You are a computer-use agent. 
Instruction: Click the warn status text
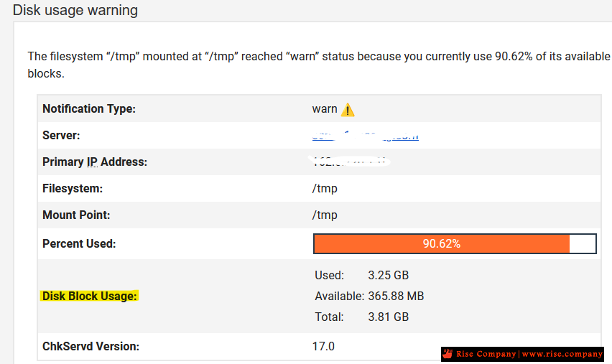[x=325, y=109]
